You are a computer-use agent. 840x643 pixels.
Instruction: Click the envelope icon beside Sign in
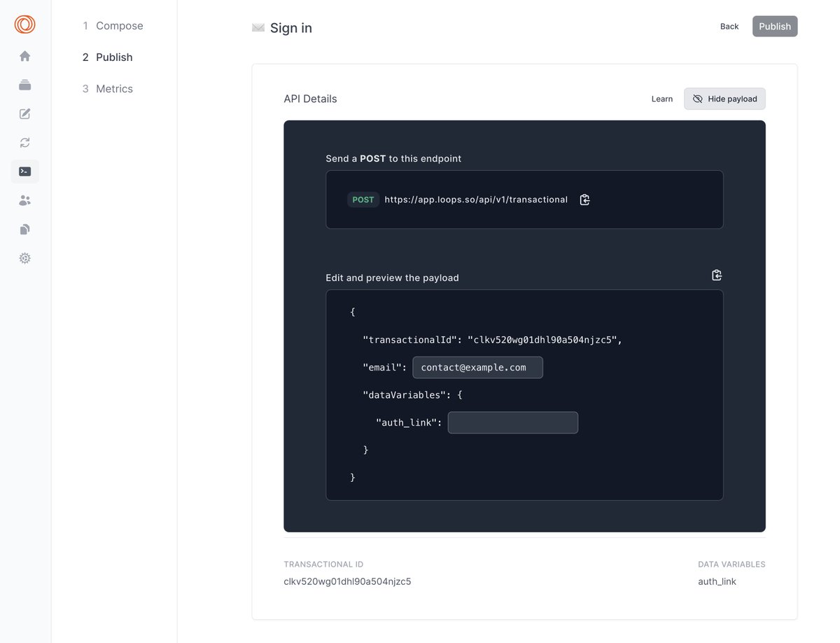click(258, 28)
